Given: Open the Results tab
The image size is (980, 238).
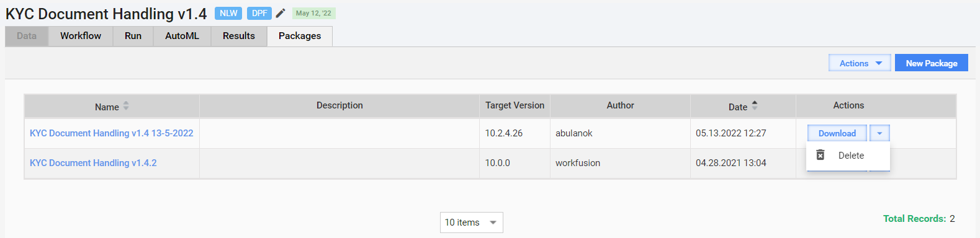Looking at the screenshot, I should click(239, 36).
